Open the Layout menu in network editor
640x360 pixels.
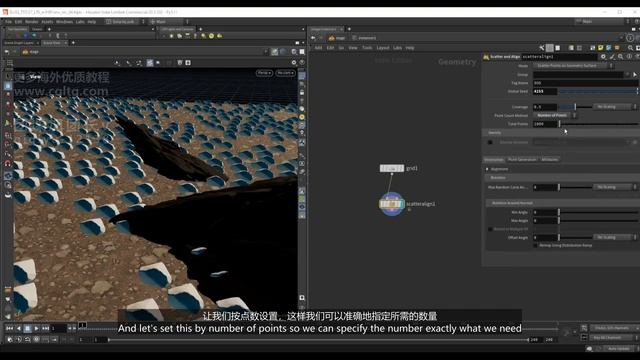point(382,48)
